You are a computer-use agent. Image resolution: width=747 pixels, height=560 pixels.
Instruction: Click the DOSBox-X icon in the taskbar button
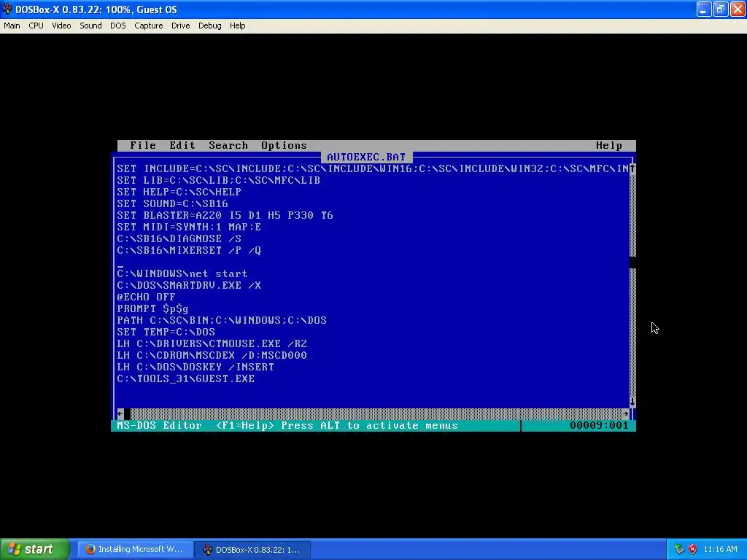pyautogui.click(x=207, y=550)
